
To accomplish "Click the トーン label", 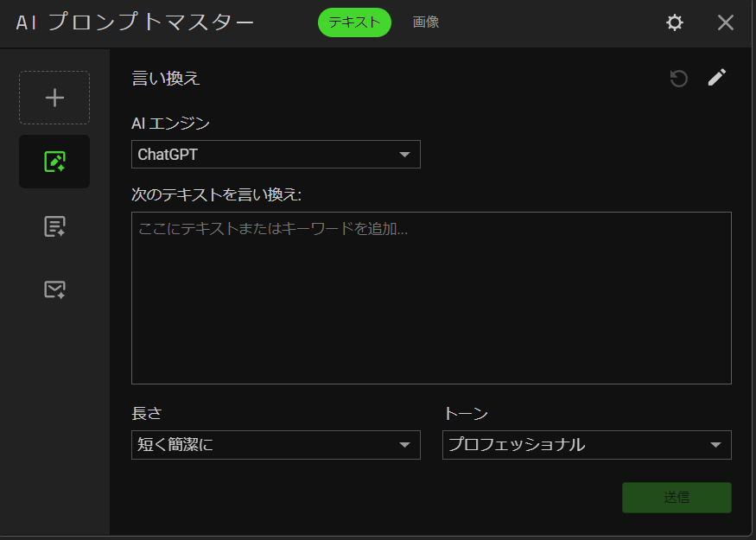I will click(466, 414).
